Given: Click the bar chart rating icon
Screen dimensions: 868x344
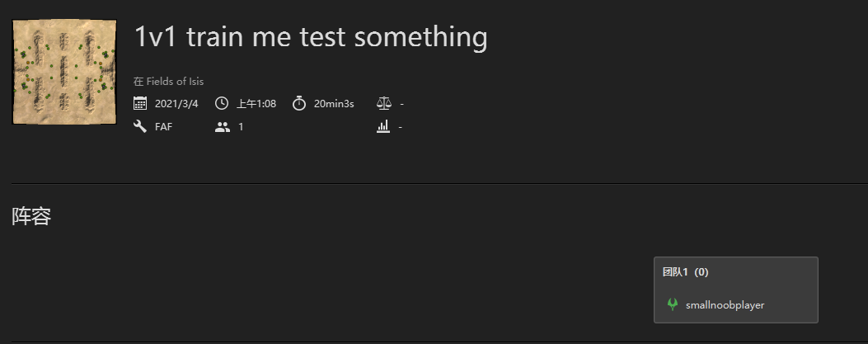Looking at the screenshot, I should (x=383, y=126).
